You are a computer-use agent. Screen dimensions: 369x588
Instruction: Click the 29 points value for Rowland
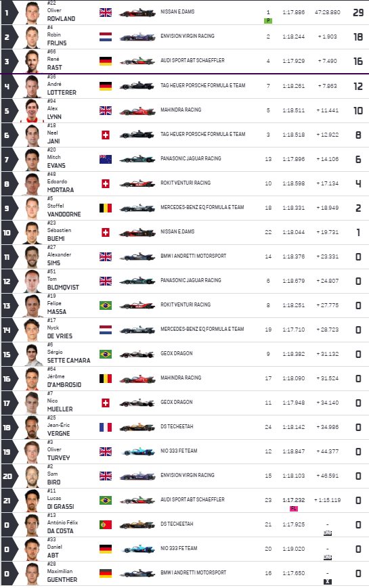[x=358, y=12]
